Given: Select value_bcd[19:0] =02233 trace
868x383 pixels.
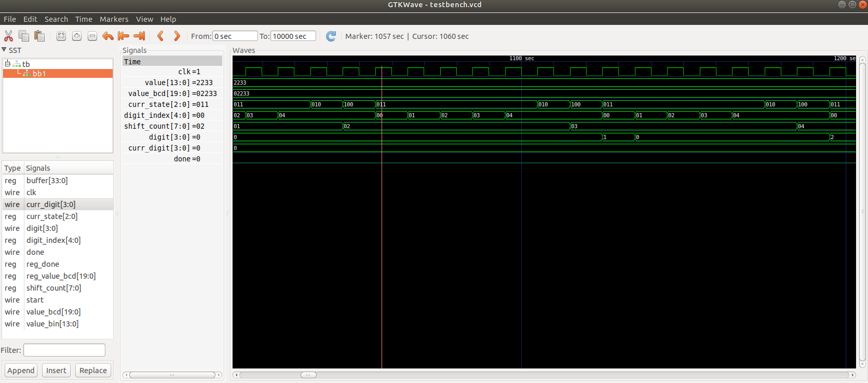Looking at the screenshot, I should pyautogui.click(x=172, y=93).
